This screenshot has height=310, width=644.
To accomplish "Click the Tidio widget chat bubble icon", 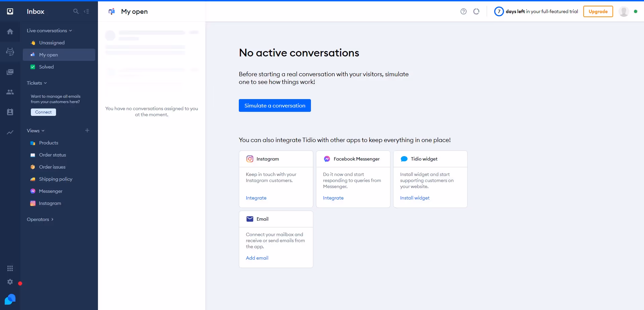I will click(x=404, y=159).
